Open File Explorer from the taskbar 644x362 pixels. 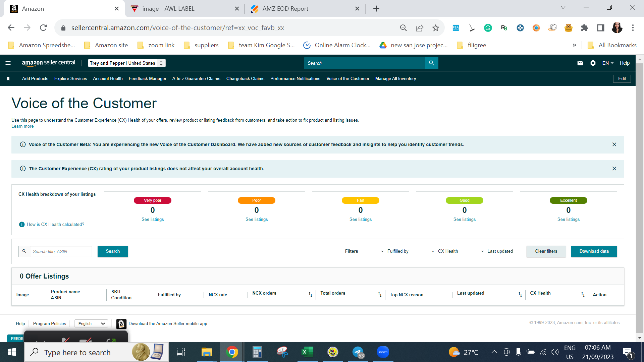pos(207,352)
